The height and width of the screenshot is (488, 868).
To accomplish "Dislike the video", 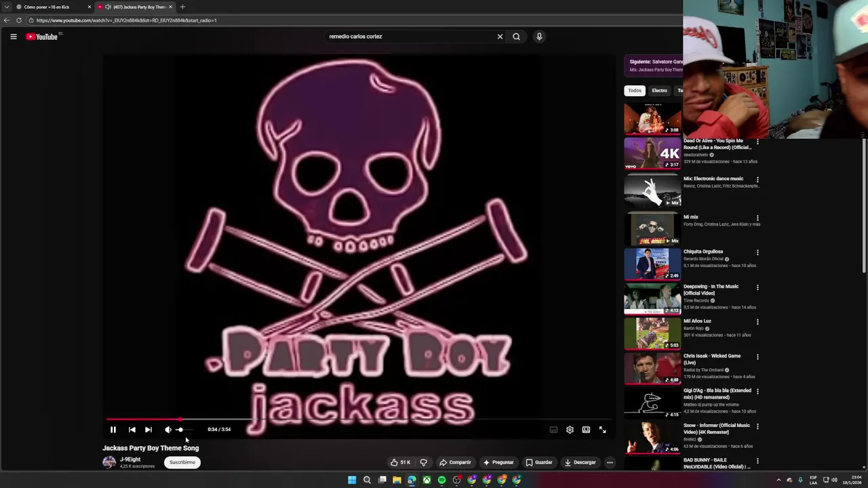I will 423,462.
